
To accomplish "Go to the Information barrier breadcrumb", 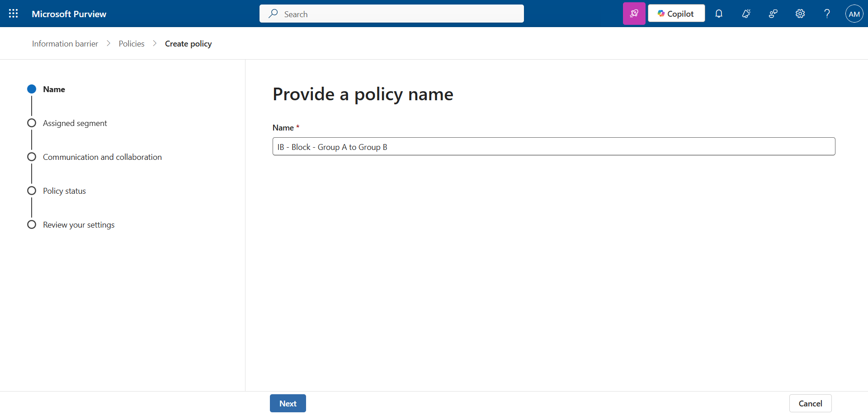I will 65,44.
